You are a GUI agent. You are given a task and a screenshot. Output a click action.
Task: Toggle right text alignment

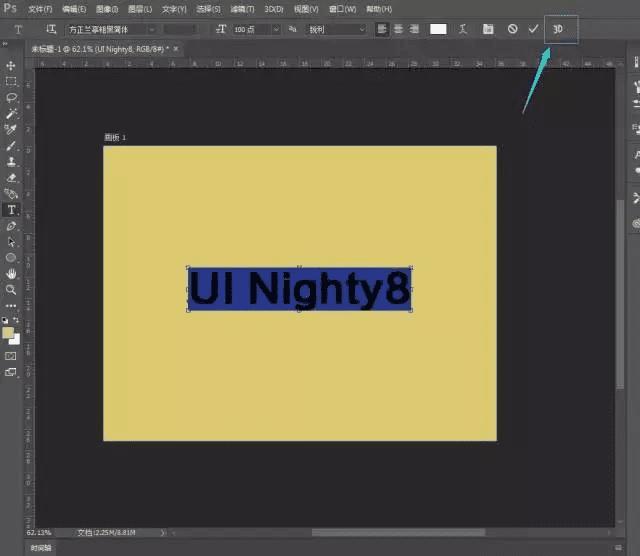[415, 29]
